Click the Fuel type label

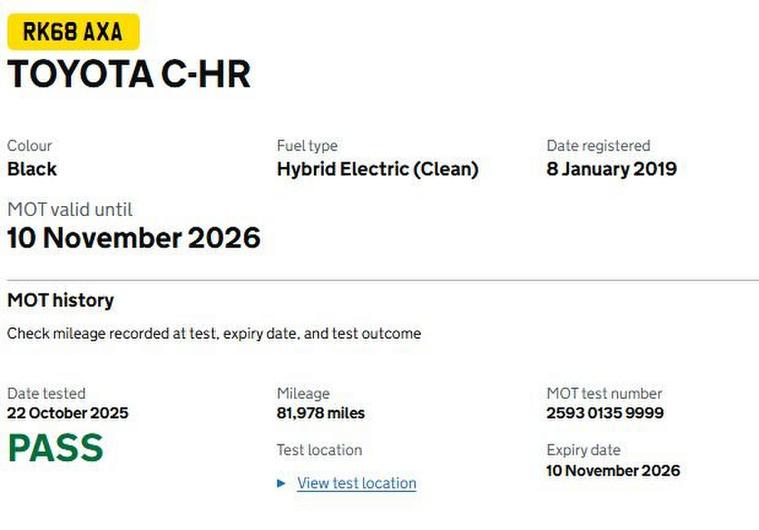[x=307, y=146]
